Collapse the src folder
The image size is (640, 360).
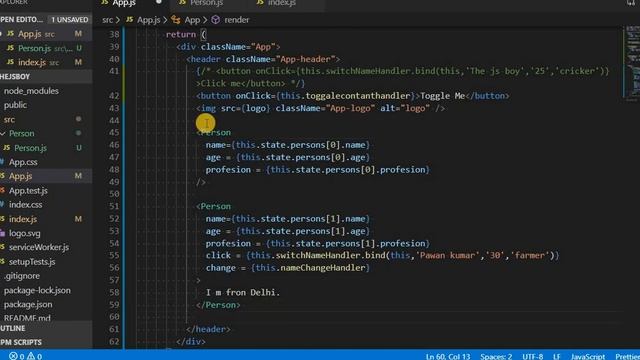(x=9, y=120)
